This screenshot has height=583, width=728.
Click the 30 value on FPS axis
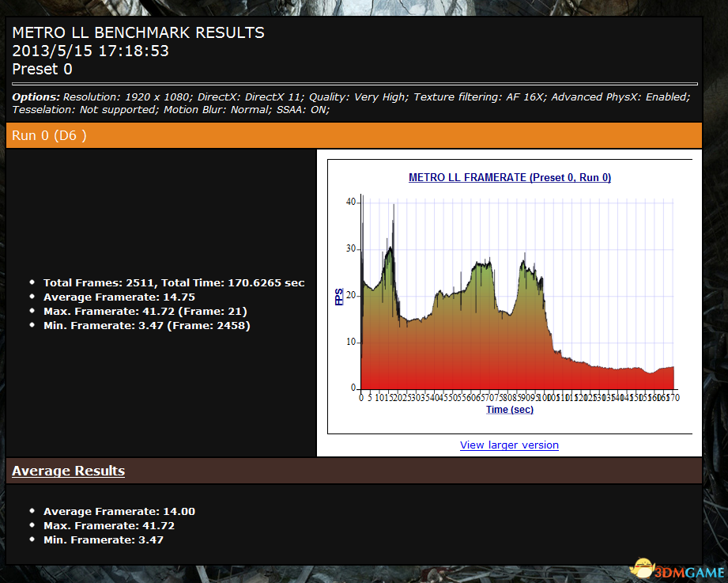[351, 248]
